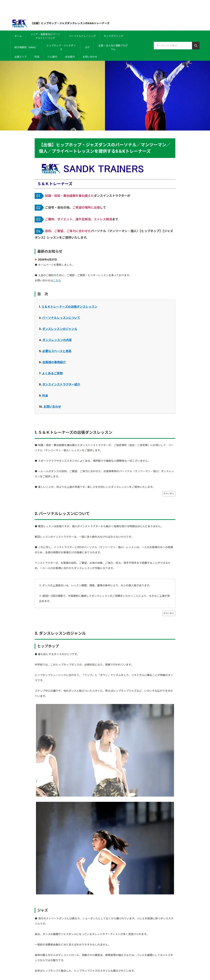Screen dimensions: 210x980
Task: Click the ジャズ subsection heading
Action: pyautogui.click(x=42, y=910)
